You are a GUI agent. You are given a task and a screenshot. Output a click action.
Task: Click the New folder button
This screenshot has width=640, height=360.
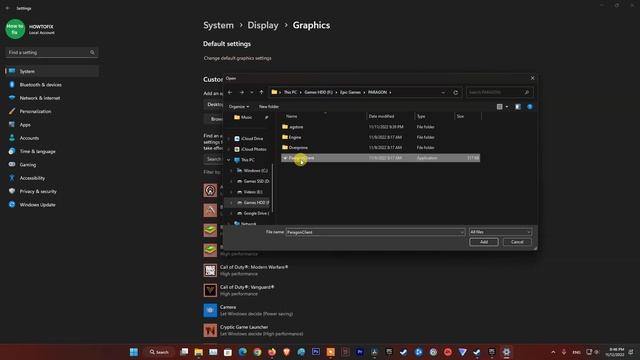point(269,107)
